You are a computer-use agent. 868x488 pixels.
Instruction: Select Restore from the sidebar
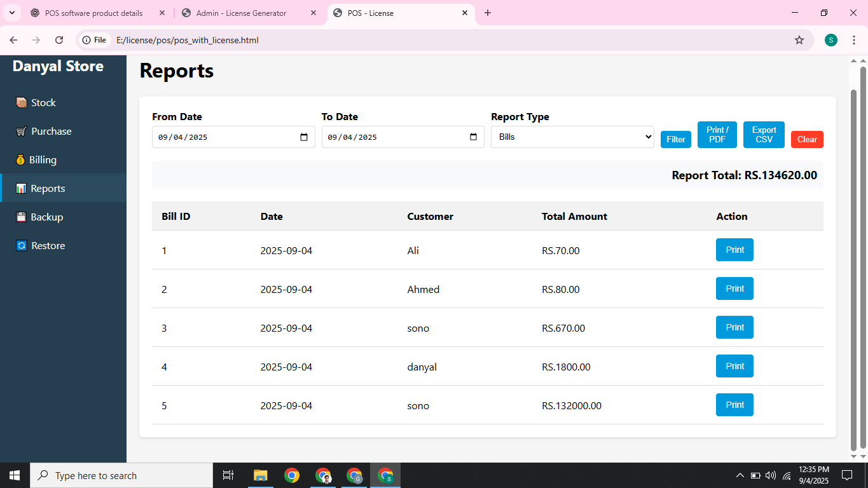[48, 245]
